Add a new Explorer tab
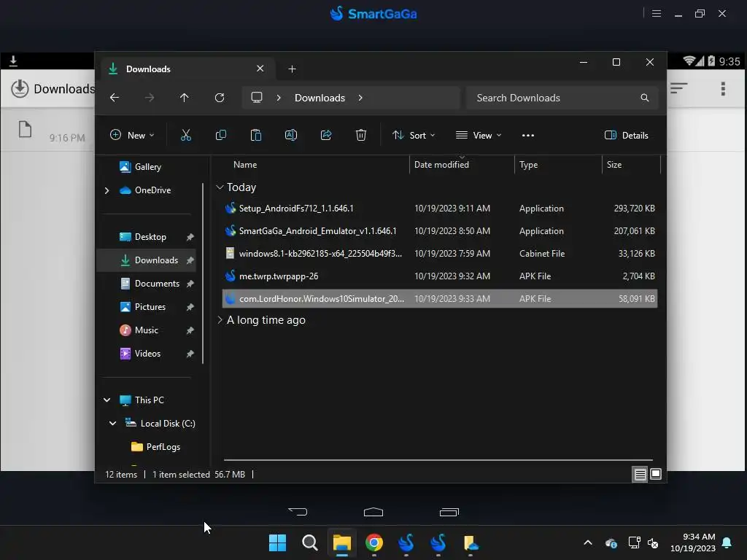Screen dimensions: 747x560 tap(292, 69)
